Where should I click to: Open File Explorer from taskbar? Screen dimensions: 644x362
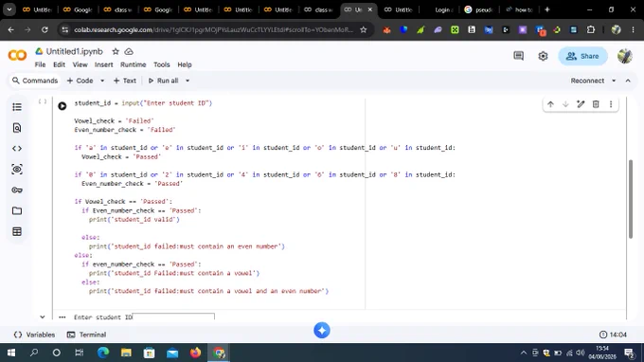[x=126, y=353]
